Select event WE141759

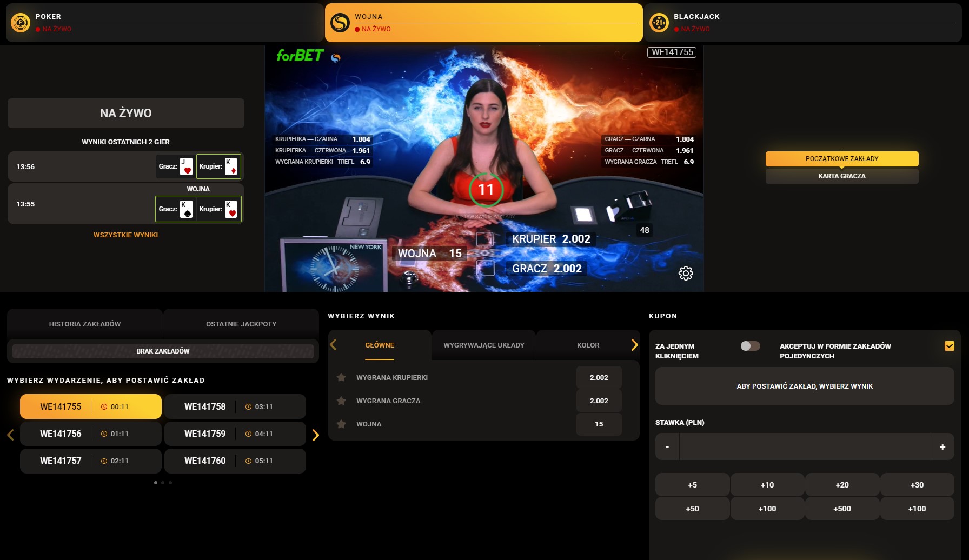pos(235,434)
